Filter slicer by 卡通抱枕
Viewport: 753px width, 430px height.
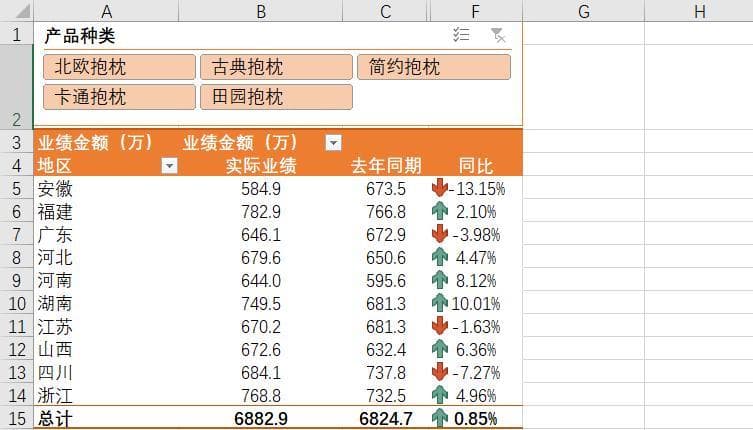119,97
